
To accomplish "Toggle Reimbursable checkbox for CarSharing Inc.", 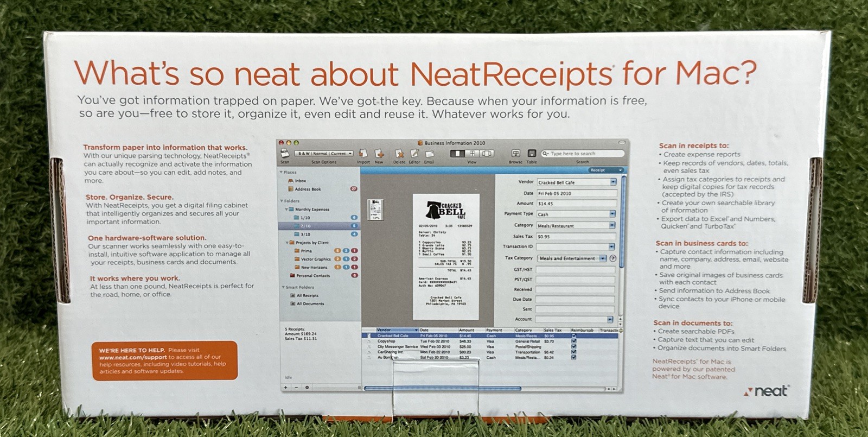I will click(574, 352).
